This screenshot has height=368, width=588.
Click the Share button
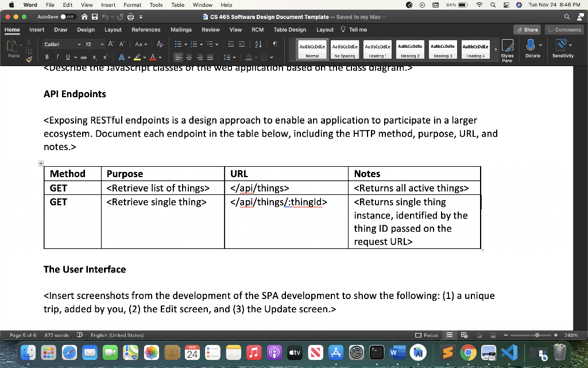[x=527, y=29]
